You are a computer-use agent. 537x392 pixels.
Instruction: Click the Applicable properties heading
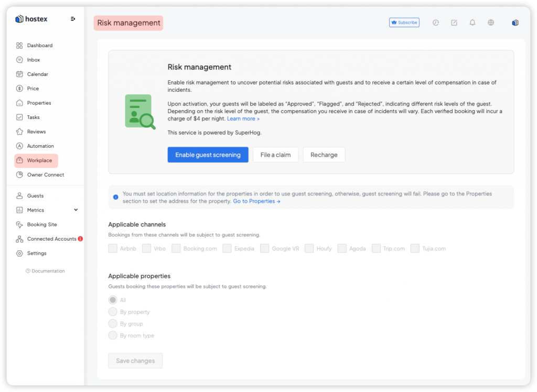(x=139, y=276)
